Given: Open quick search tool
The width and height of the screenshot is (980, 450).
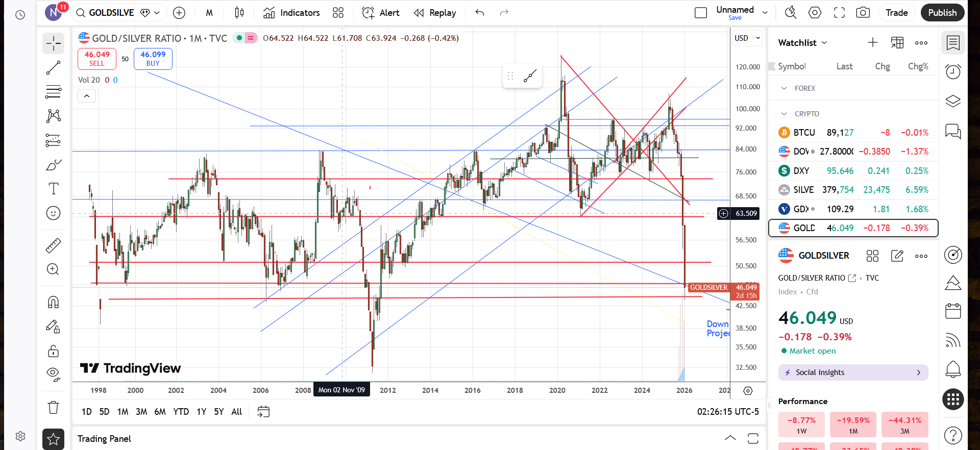Looking at the screenshot, I should tap(791, 13).
